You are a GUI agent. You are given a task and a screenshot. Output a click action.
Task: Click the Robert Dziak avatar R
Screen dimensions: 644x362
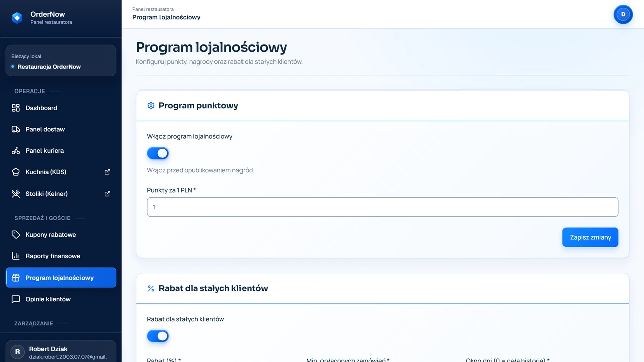click(18, 352)
